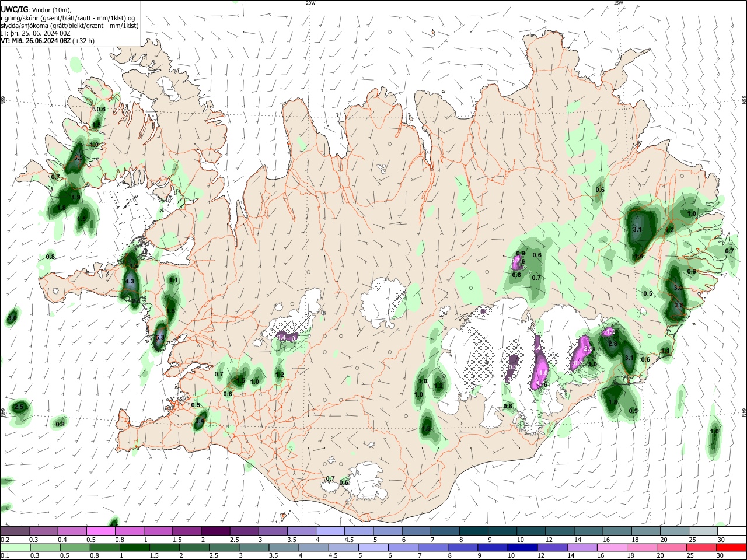Image resolution: width=747 pixels, height=560 pixels.
Task: Click the 0.2 label on the snow legend
Action: point(6,540)
